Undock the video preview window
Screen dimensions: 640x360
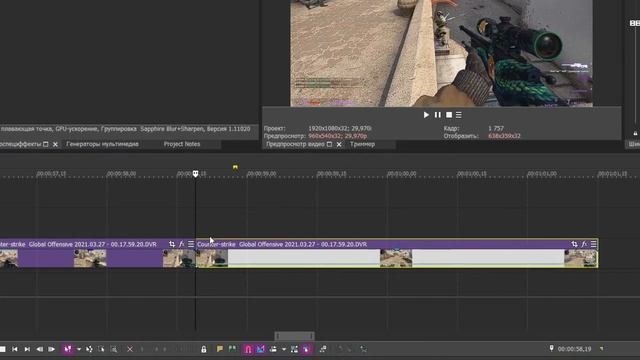tap(329, 144)
